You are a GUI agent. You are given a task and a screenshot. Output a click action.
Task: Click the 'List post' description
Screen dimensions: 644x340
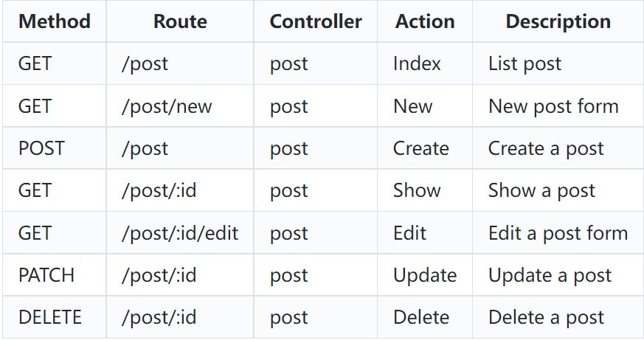point(524,63)
